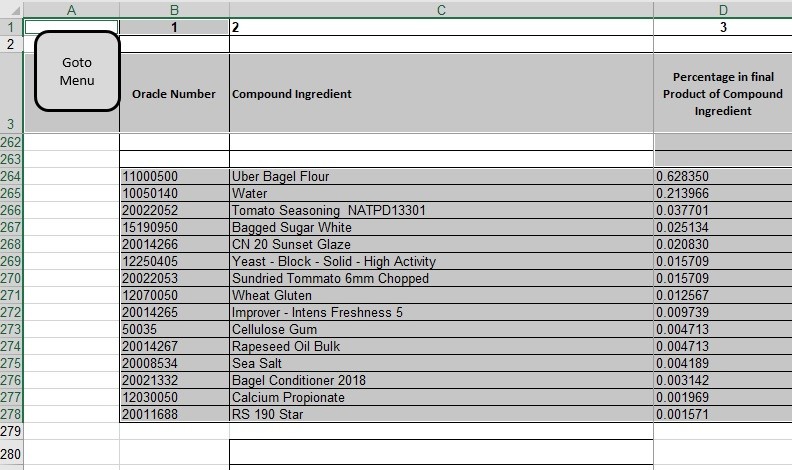Image resolution: width=792 pixels, height=470 pixels.
Task: Click oracle number 12070050
Action: [174, 295]
